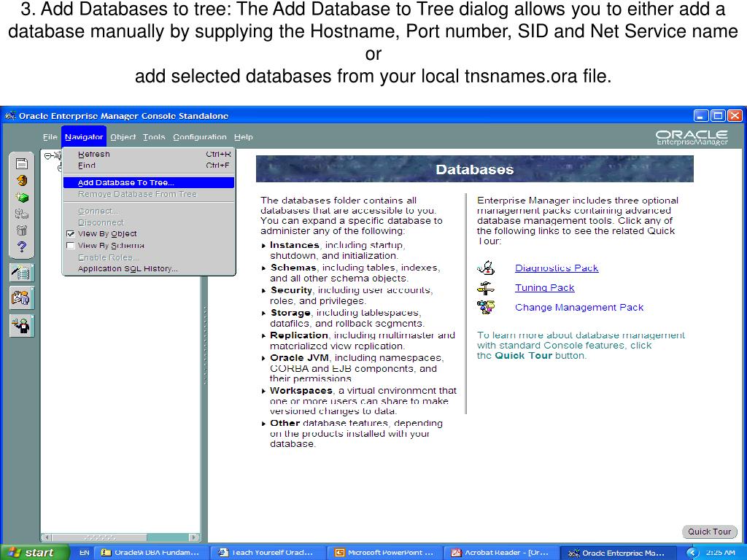Screen dimensions: 747x560
Task: Switch to Acrobat Reader taskbar window
Action: tap(500, 553)
